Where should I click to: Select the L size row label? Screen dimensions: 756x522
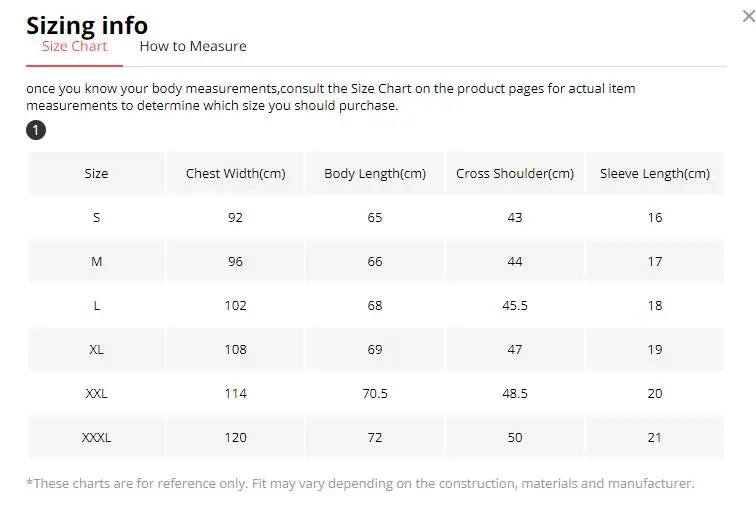coord(96,305)
